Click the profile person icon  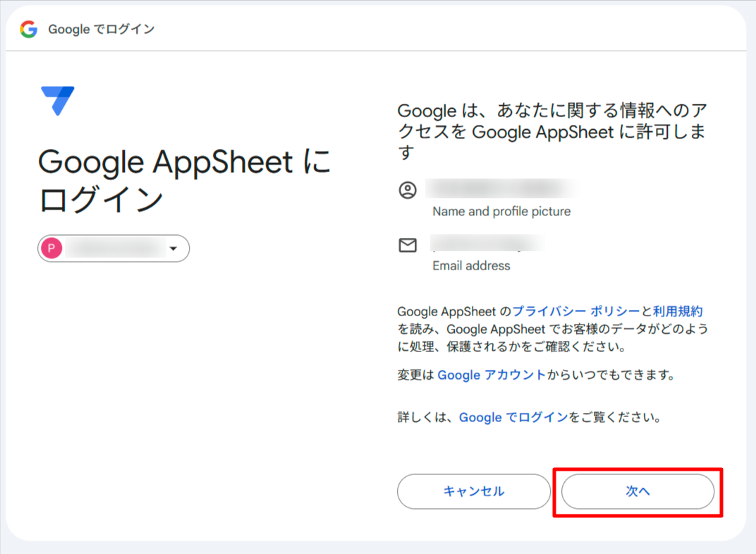[408, 190]
